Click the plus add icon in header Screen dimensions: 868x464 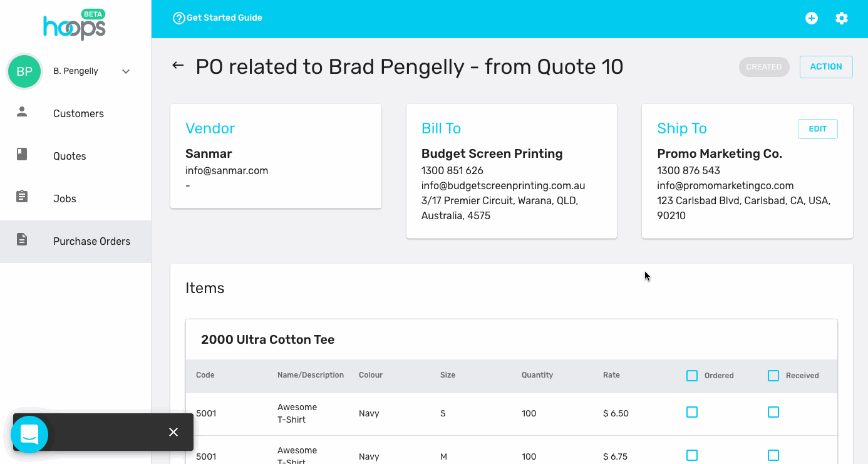(x=812, y=18)
